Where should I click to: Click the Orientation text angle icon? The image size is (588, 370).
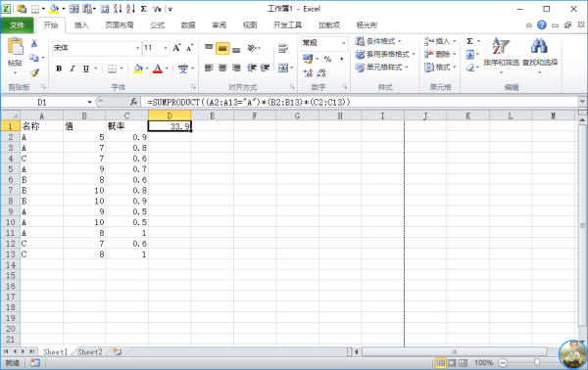pos(252,48)
